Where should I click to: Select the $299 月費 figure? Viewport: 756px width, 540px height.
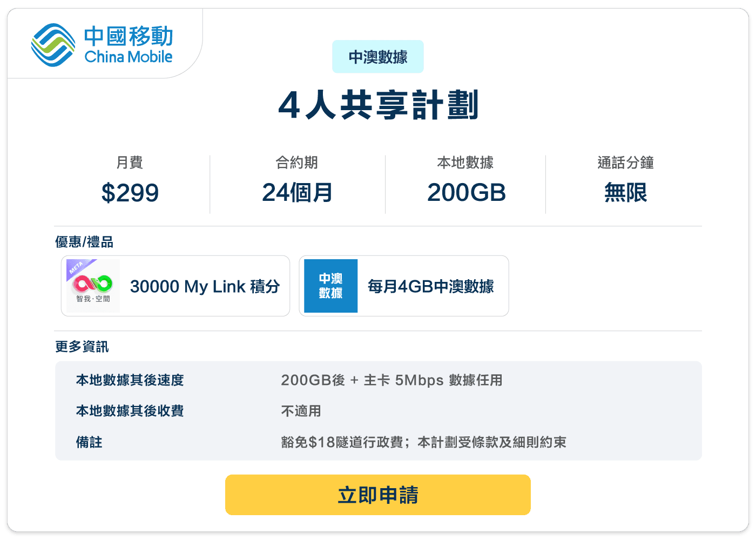131,193
